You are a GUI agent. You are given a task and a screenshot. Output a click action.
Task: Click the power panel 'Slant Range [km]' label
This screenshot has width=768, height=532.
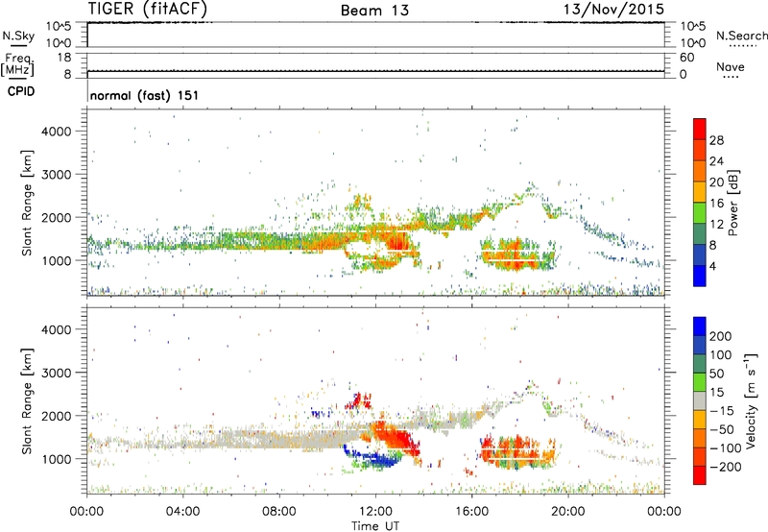[x=27, y=203]
